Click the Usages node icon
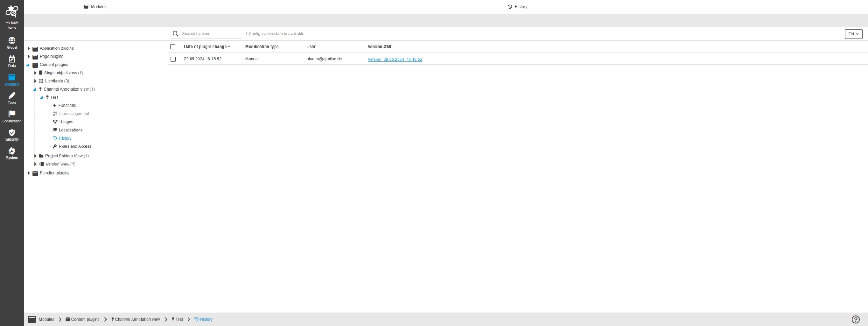 coord(55,122)
